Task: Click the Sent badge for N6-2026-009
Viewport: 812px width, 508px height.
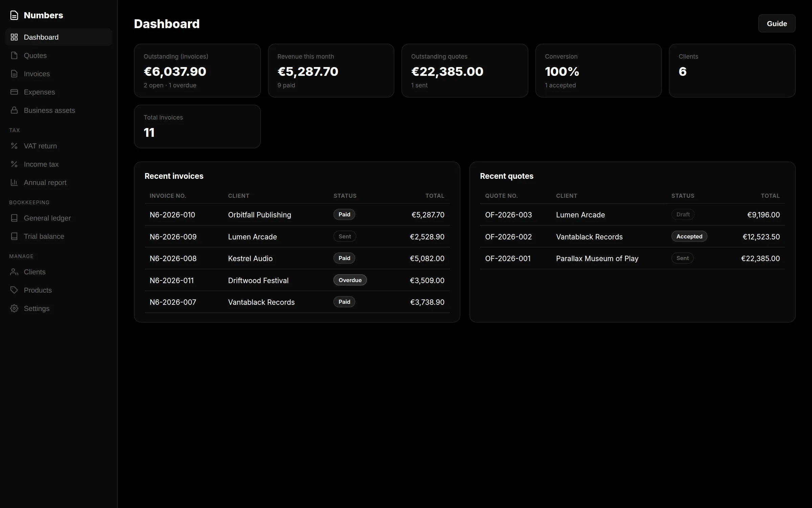Action: [x=345, y=236]
